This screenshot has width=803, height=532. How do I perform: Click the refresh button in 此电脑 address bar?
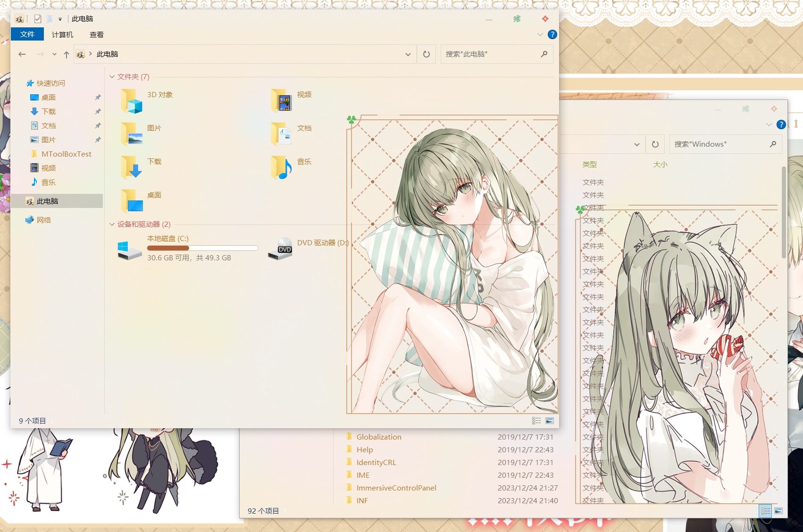click(x=427, y=54)
